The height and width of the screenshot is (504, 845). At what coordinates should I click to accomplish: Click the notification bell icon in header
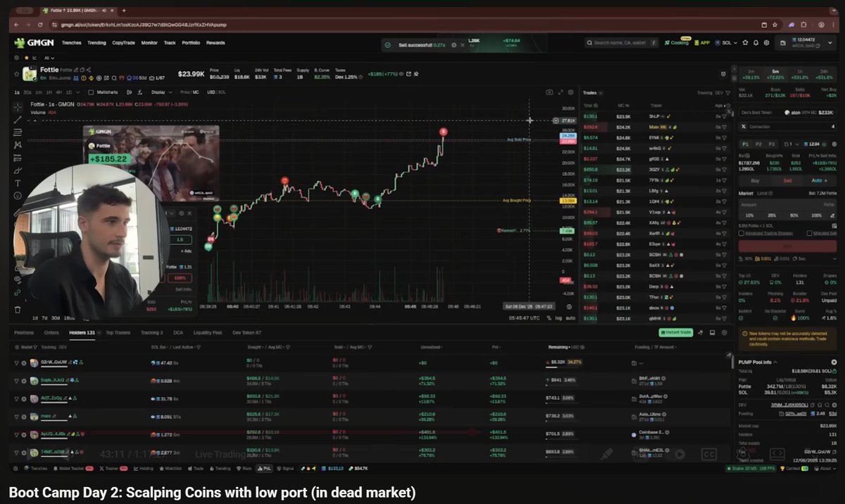pyautogui.click(x=756, y=43)
